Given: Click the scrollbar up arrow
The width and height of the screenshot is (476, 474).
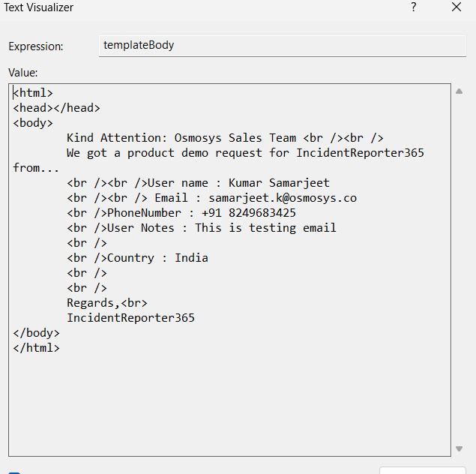Looking at the screenshot, I should [x=459, y=91].
